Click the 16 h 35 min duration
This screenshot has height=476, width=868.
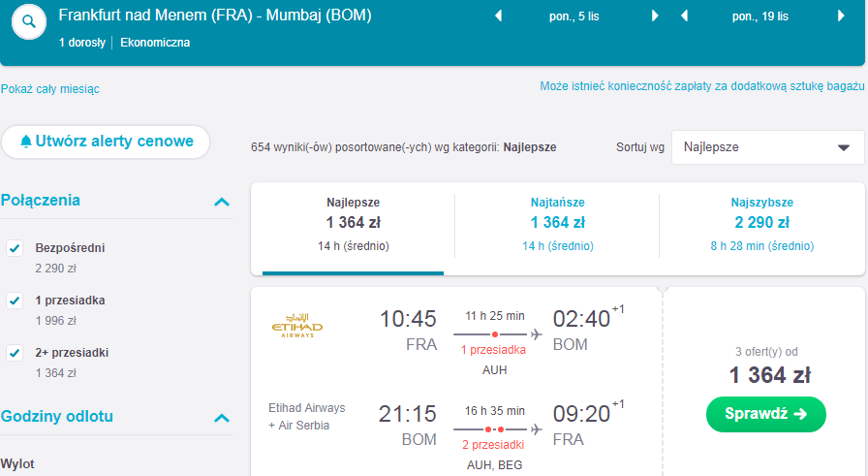(494, 411)
